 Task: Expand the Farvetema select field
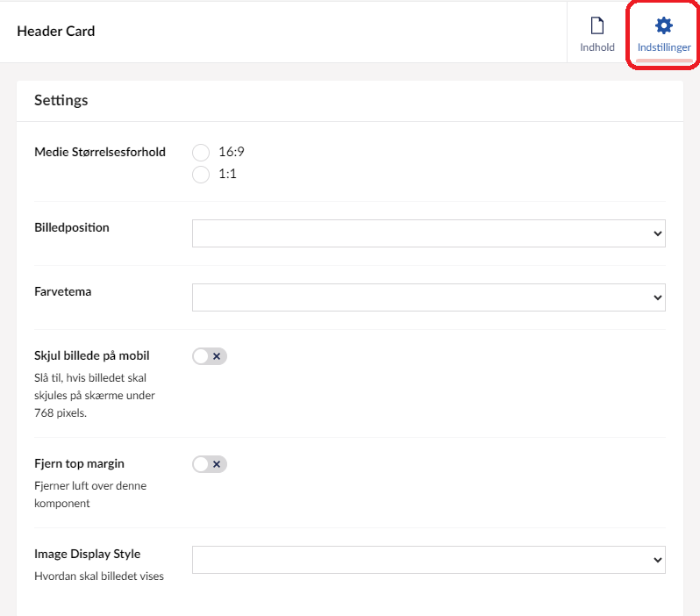[421, 297]
